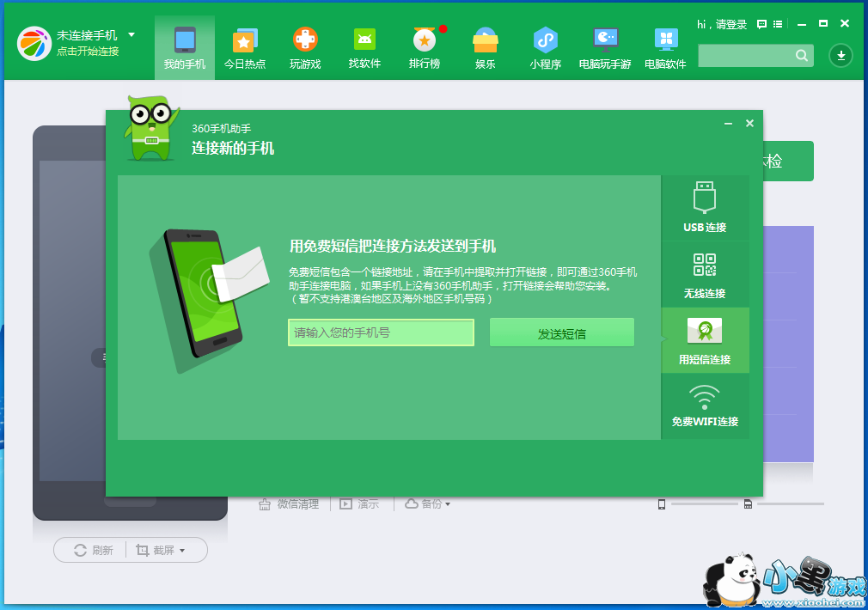Open the 玩游戏 section
868x610 pixels.
305,48
